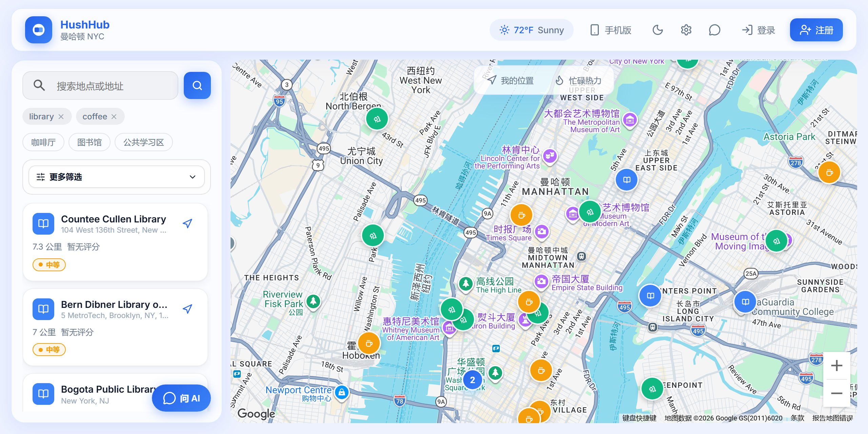The width and height of the screenshot is (868, 434).
Task: Remove the coffee filter tag
Action: (114, 117)
